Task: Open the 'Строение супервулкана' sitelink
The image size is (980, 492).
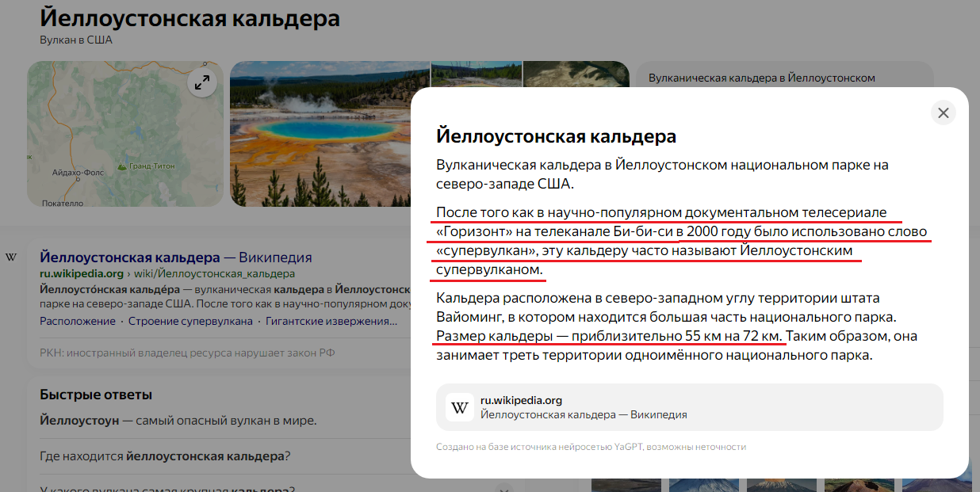Action: point(190,321)
